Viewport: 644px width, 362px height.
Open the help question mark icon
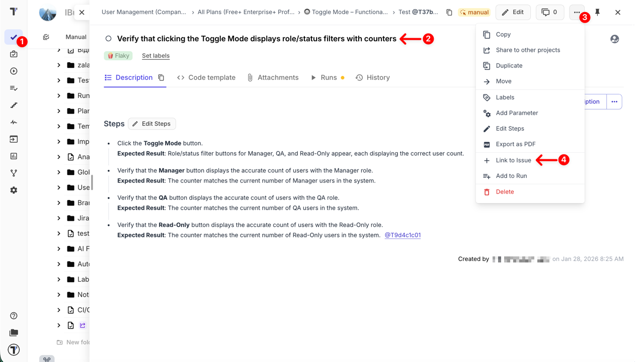[x=14, y=316]
